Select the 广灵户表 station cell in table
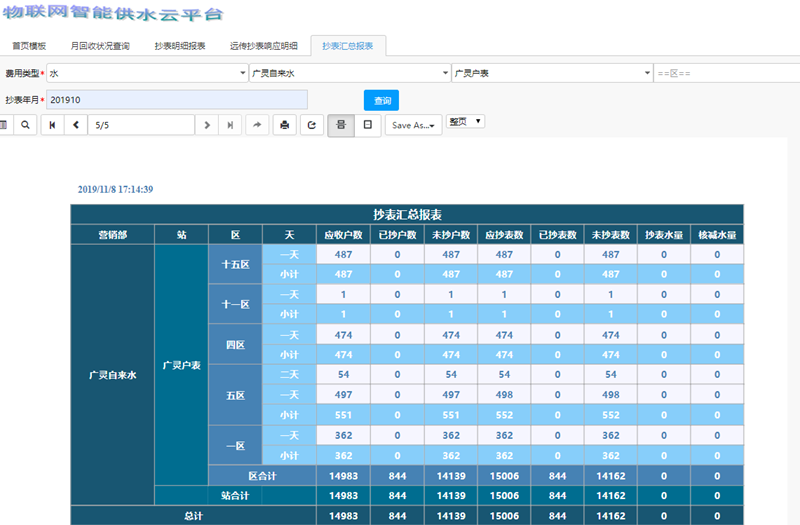800x525 pixels. [x=182, y=365]
